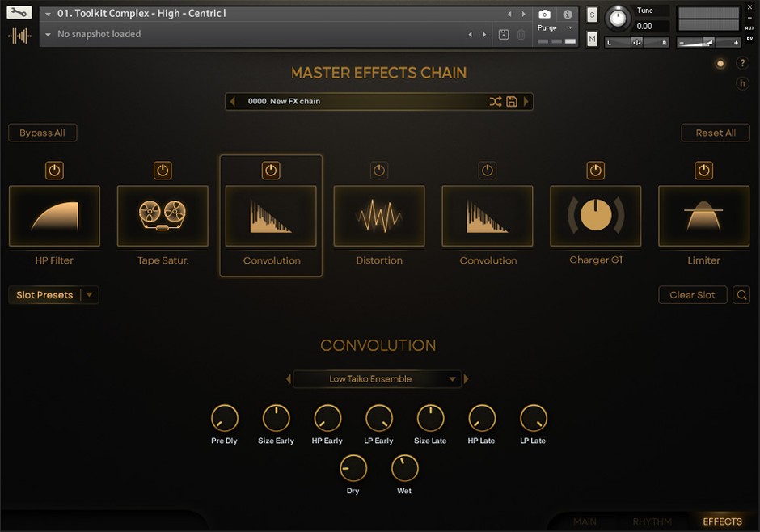Select the Limiter effect slot

click(703, 216)
